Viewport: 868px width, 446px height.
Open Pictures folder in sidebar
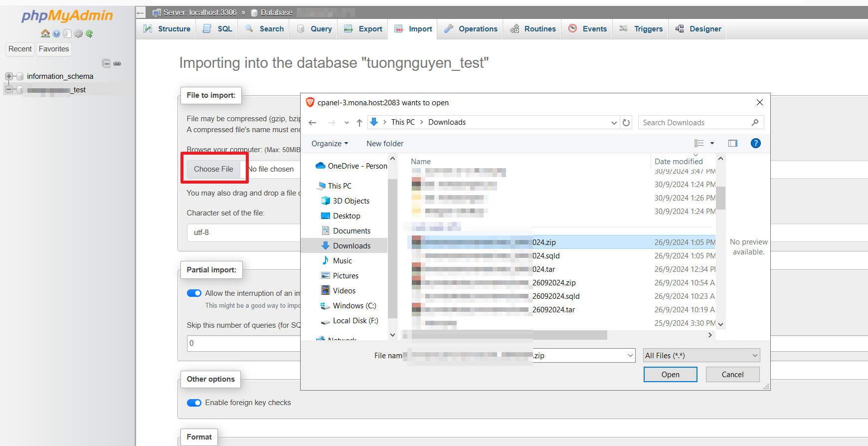[x=340, y=276]
